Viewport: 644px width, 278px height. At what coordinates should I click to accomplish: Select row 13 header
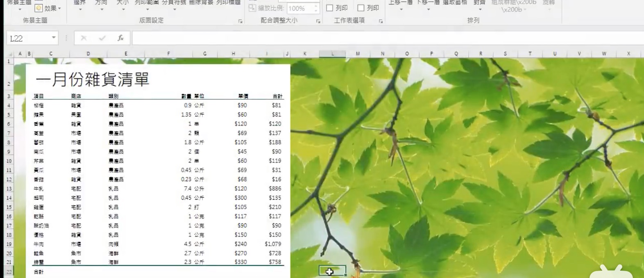tap(9, 189)
